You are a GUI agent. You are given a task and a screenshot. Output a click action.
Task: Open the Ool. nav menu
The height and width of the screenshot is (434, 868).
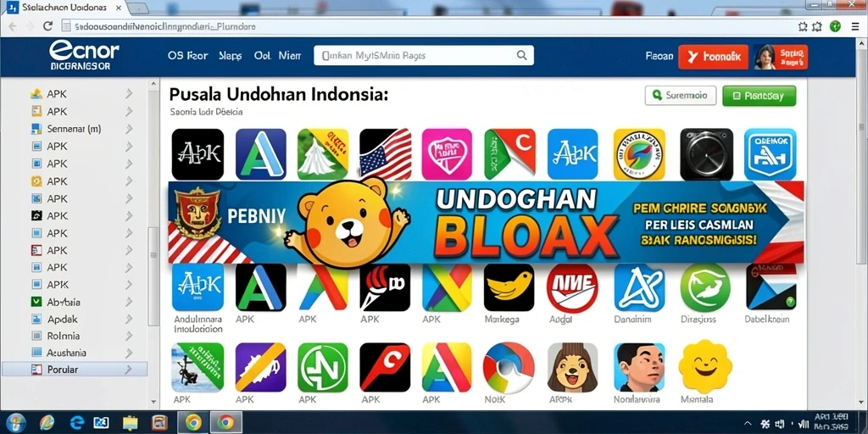pos(261,55)
